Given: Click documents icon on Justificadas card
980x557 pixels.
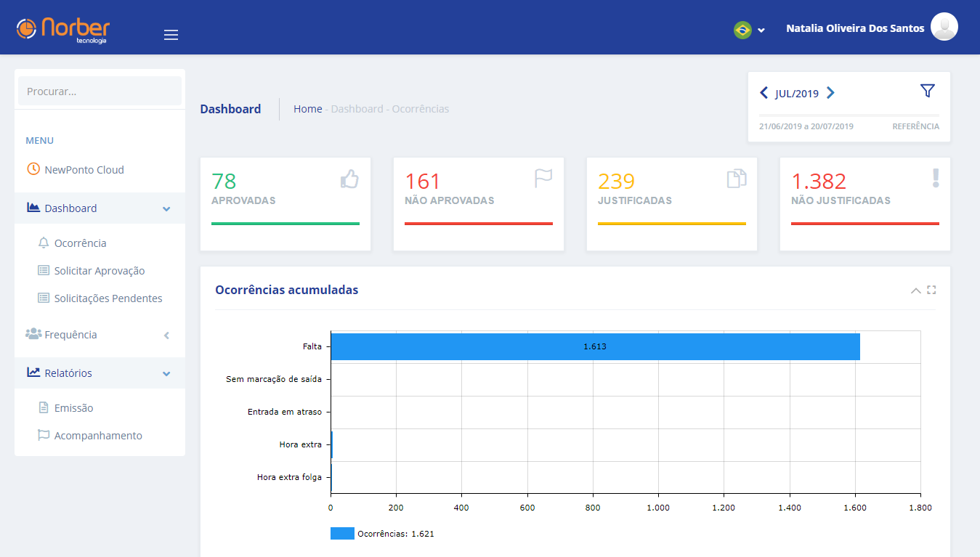Looking at the screenshot, I should point(737,179).
